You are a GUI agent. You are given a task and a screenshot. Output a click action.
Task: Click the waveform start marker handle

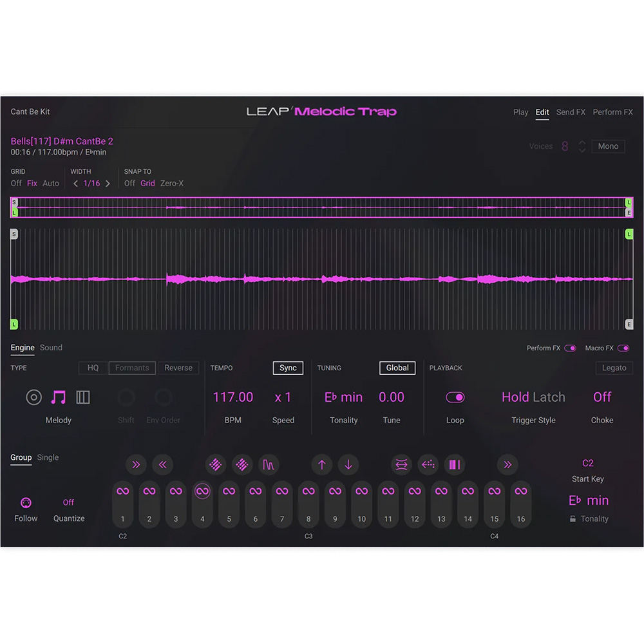(14, 234)
